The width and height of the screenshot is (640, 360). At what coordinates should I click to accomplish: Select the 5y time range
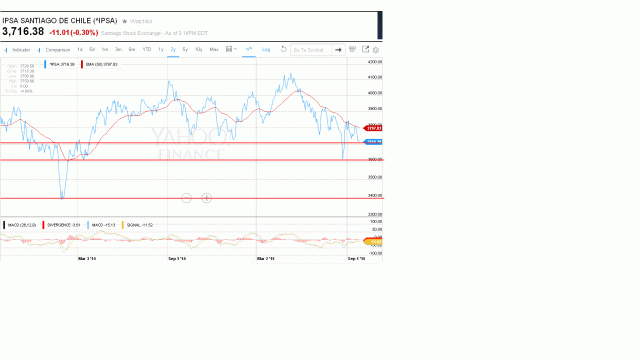185,49
